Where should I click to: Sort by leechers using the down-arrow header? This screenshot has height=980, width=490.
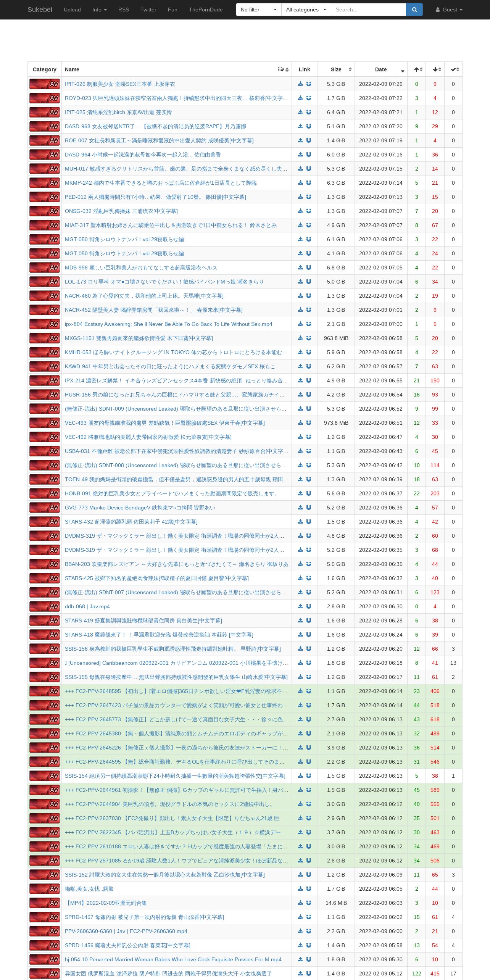(x=435, y=69)
